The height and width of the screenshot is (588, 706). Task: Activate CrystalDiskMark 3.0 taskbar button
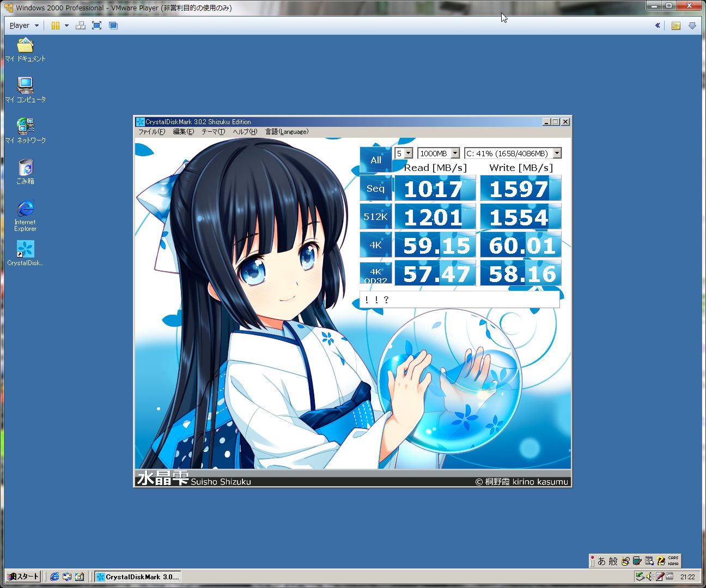point(137,577)
